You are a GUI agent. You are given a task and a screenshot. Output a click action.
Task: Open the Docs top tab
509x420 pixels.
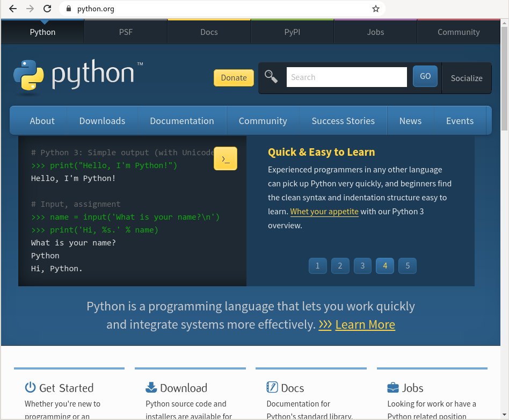(x=209, y=32)
